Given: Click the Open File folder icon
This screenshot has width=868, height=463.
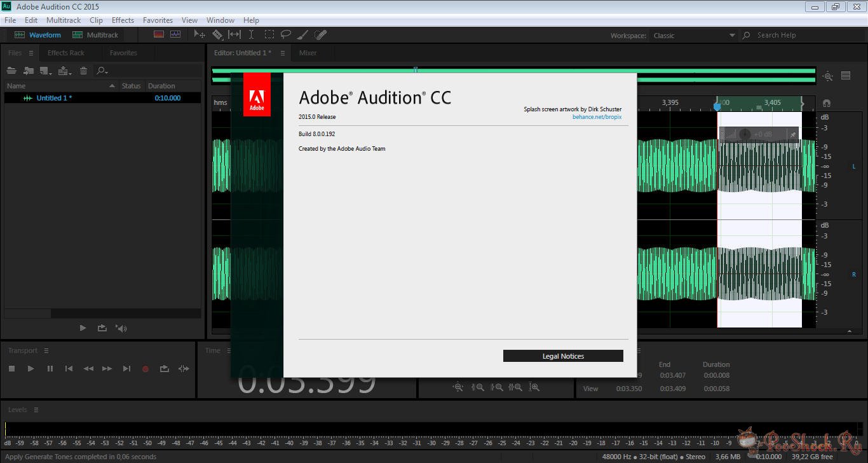Looking at the screenshot, I should (x=11, y=71).
